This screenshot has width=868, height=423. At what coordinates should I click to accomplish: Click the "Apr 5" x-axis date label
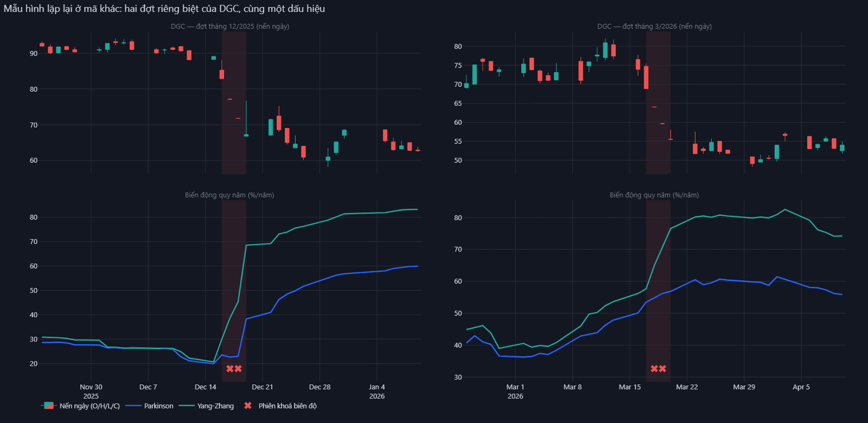click(801, 387)
